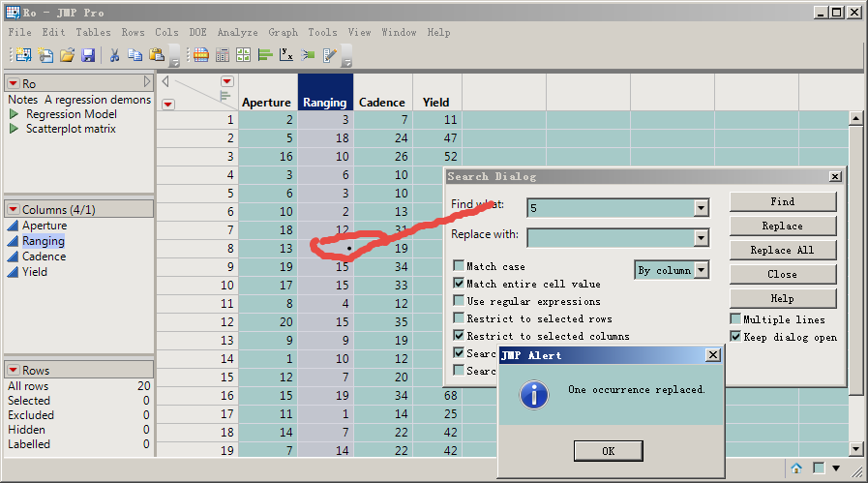Run the Regression Model script in panel
Image resolution: width=868 pixels, height=483 pixels.
point(15,114)
